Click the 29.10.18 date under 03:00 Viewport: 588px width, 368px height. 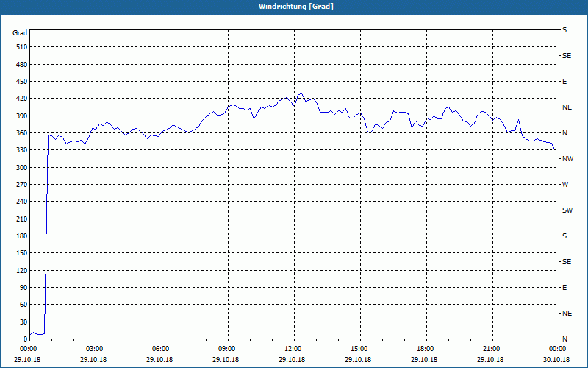coord(93,359)
